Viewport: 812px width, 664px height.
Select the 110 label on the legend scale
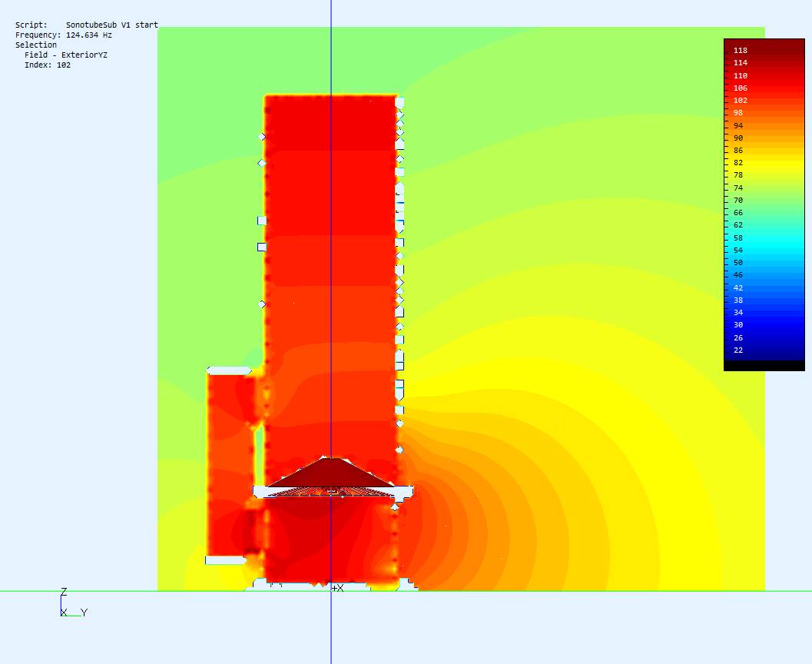pyautogui.click(x=741, y=75)
